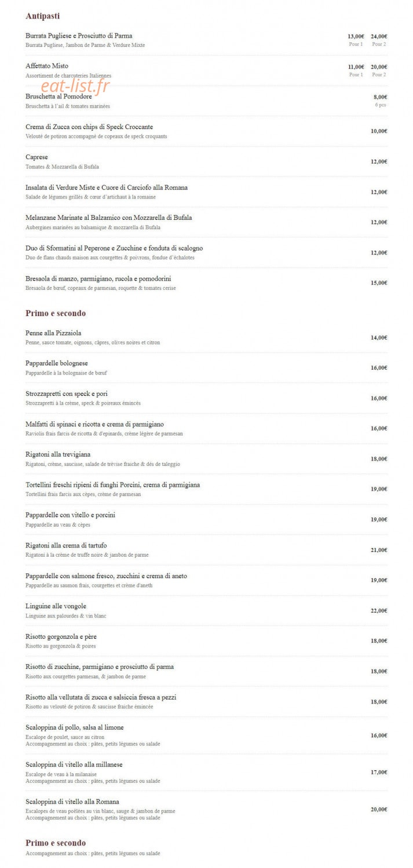This screenshot has height=868, width=413.
Task: Select the 13,00€ Pour 1 burrata price
Action: (356, 39)
